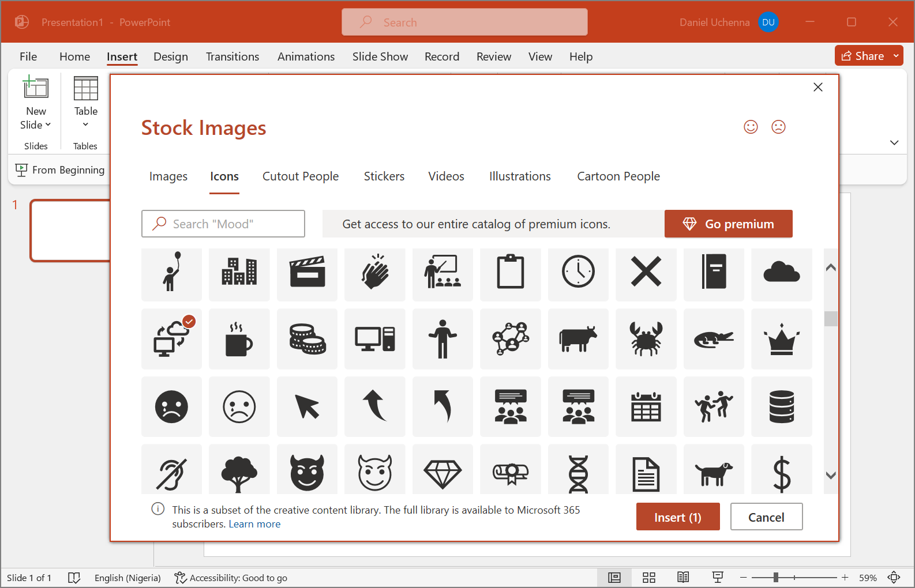Open the Cutout People tab
Viewport: 915px width, 588px height.
click(x=301, y=176)
